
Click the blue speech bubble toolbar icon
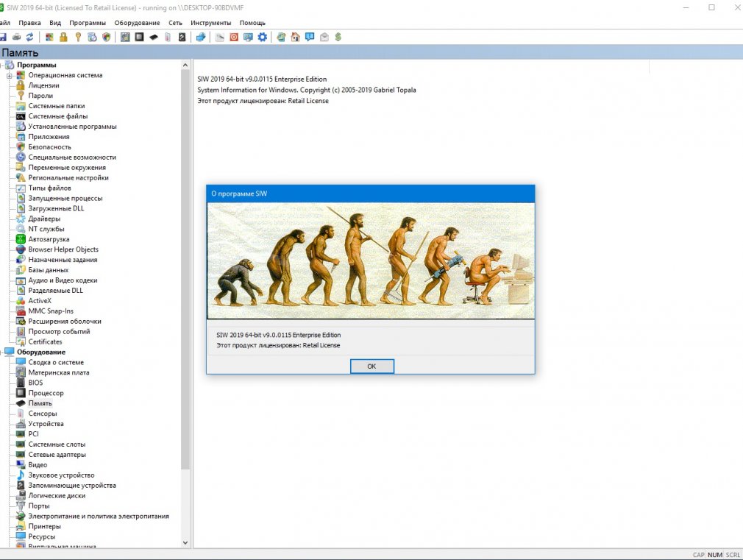pos(310,37)
